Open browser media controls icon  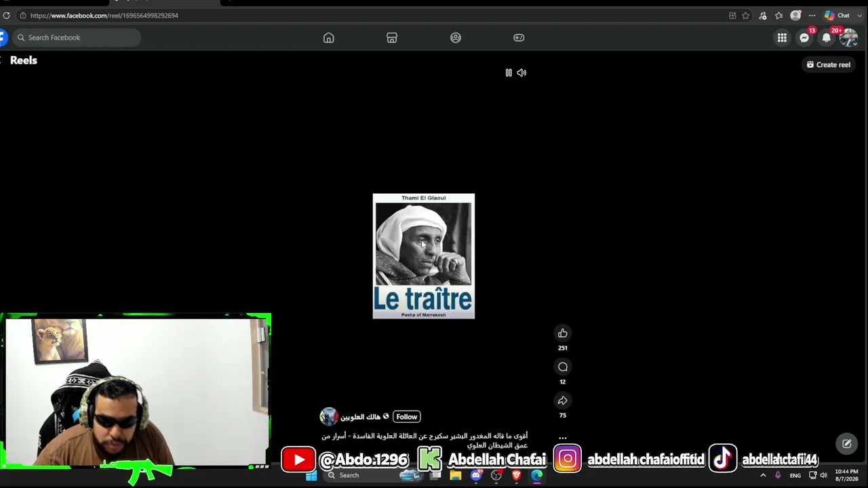pos(763,16)
